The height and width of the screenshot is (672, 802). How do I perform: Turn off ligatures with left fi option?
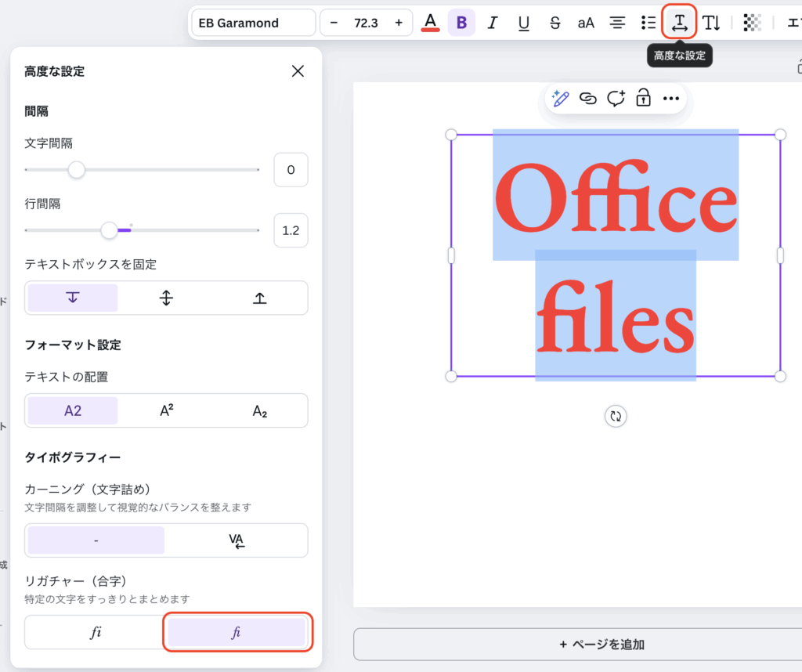[x=96, y=632]
